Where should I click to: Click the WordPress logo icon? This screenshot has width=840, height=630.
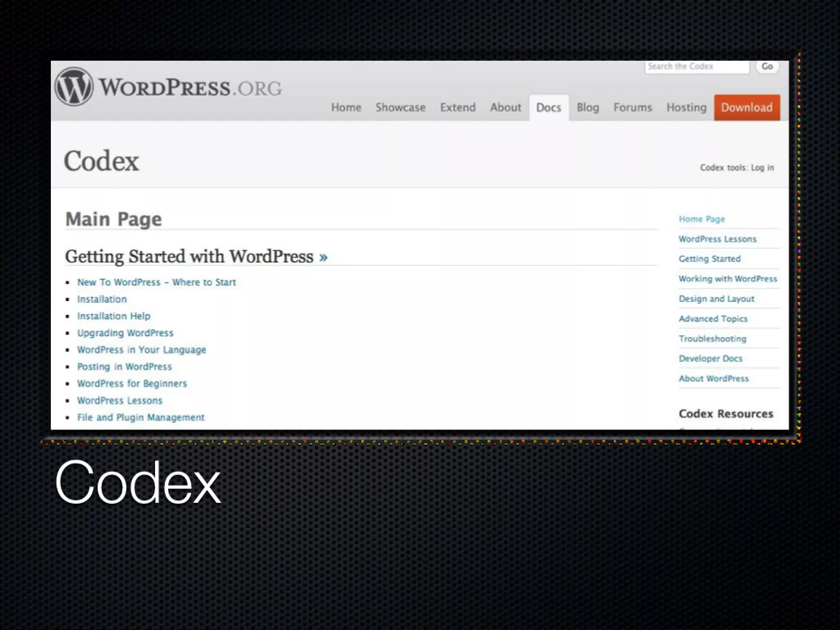pyautogui.click(x=74, y=87)
